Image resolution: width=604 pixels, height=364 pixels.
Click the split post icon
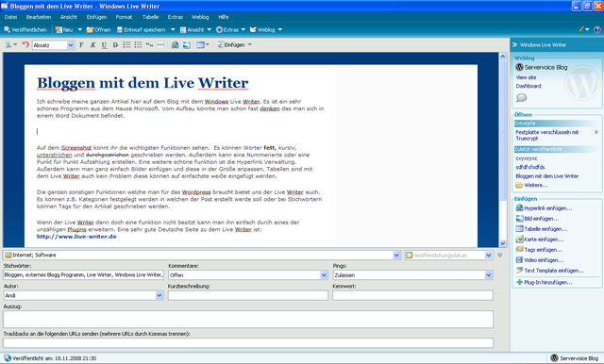pyautogui.click(x=160, y=45)
